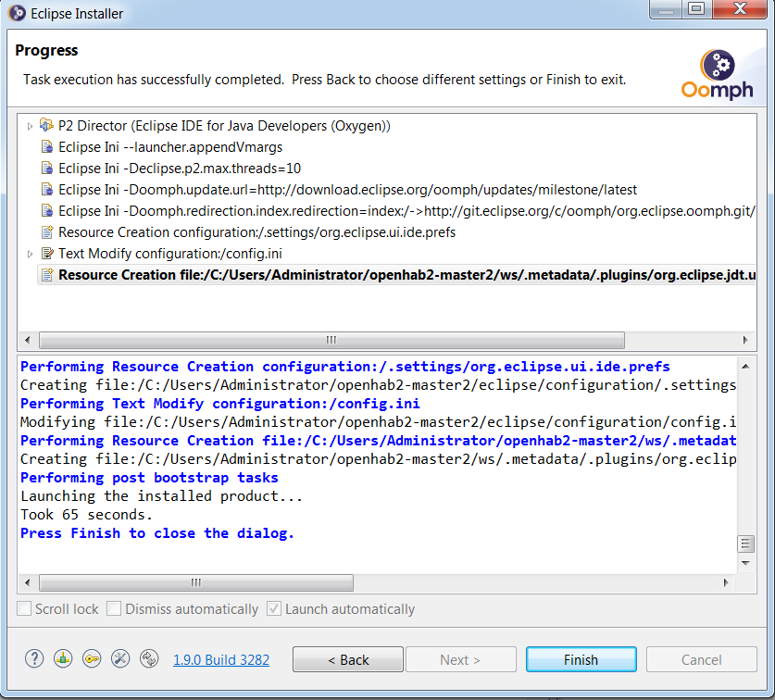Click the Eclipse Installer title bar icon
Image resolution: width=775 pixels, height=700 pixels.
[17, 13]
